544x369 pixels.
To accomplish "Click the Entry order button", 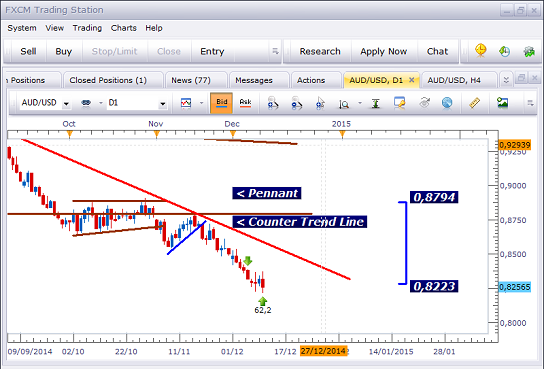I will pos(212,51).
